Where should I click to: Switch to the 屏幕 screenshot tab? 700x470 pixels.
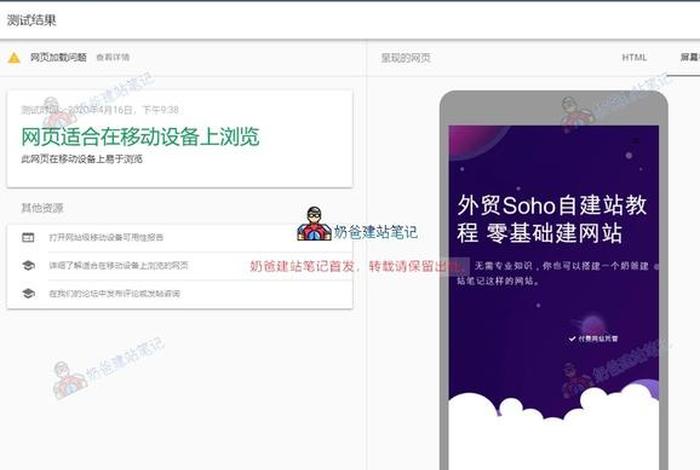point(690,58)
